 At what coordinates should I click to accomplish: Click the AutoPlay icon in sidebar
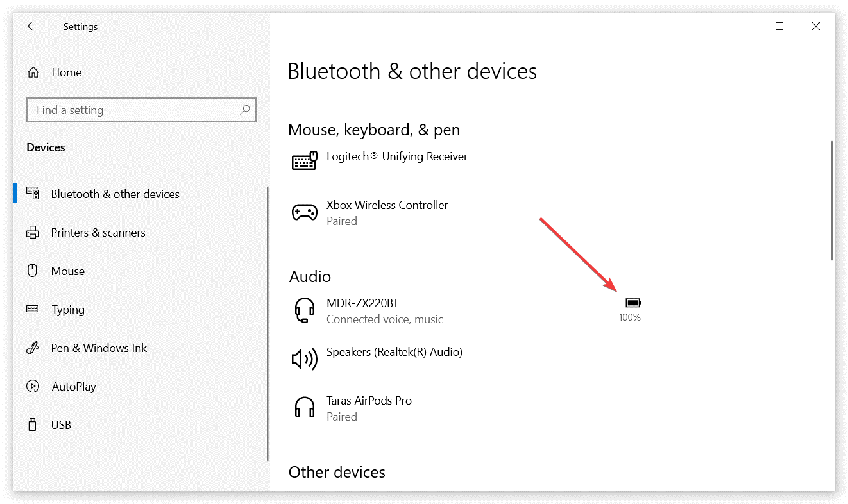point(33,387)
